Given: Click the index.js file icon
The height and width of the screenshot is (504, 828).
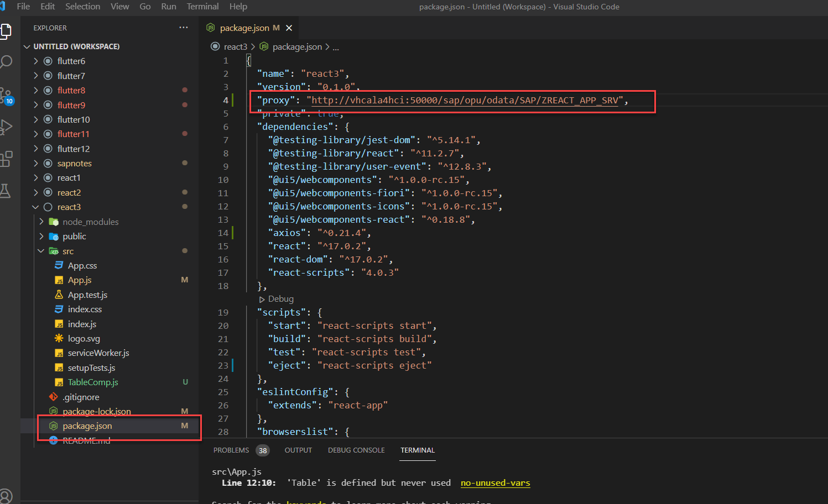Looking at the screenshot, I should click(59, 324).
